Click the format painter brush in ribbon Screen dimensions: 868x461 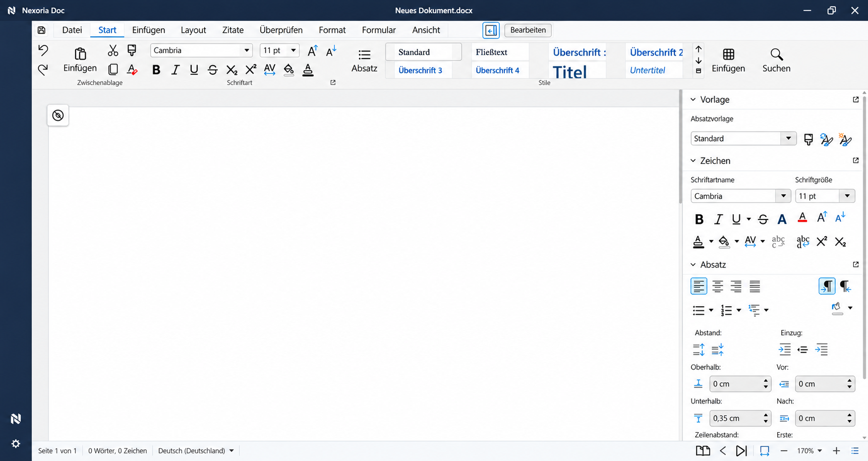(x=132, y=50)
